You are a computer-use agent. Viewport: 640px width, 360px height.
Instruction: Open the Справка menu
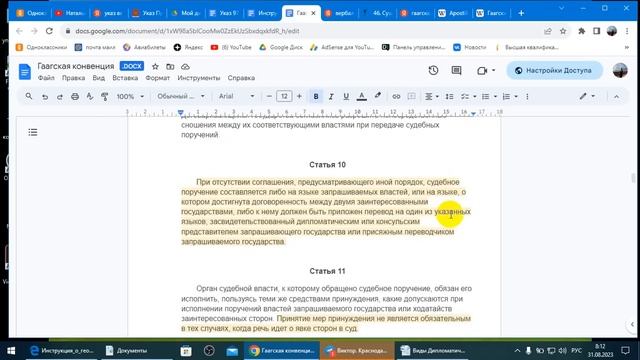click(241, 78)
